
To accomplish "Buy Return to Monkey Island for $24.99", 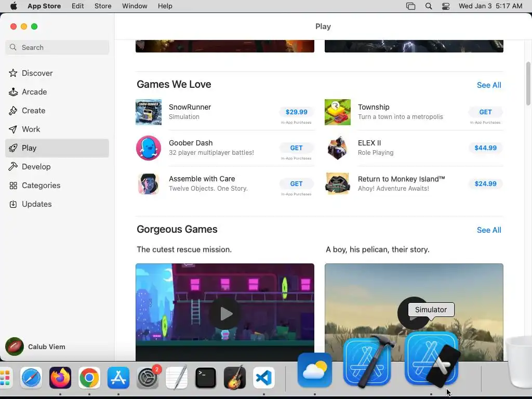I will 486,183.
